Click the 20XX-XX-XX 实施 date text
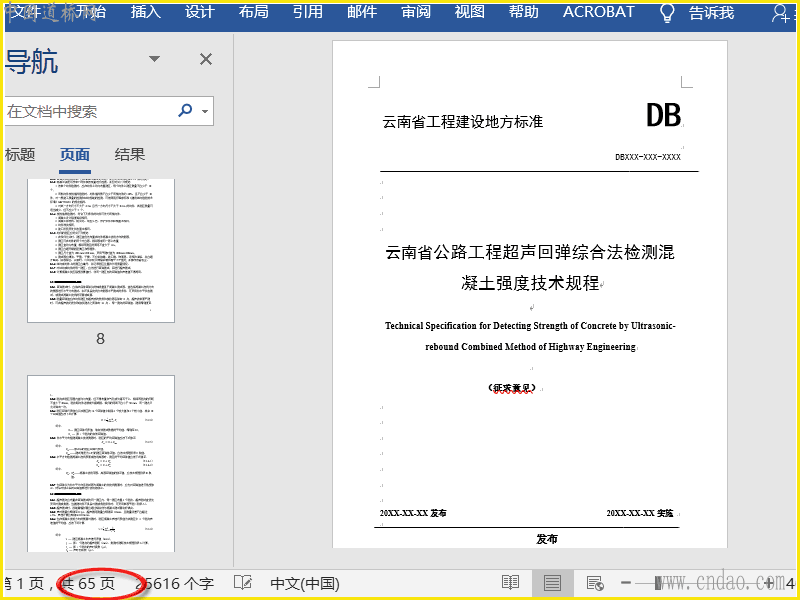 [640, 513]
